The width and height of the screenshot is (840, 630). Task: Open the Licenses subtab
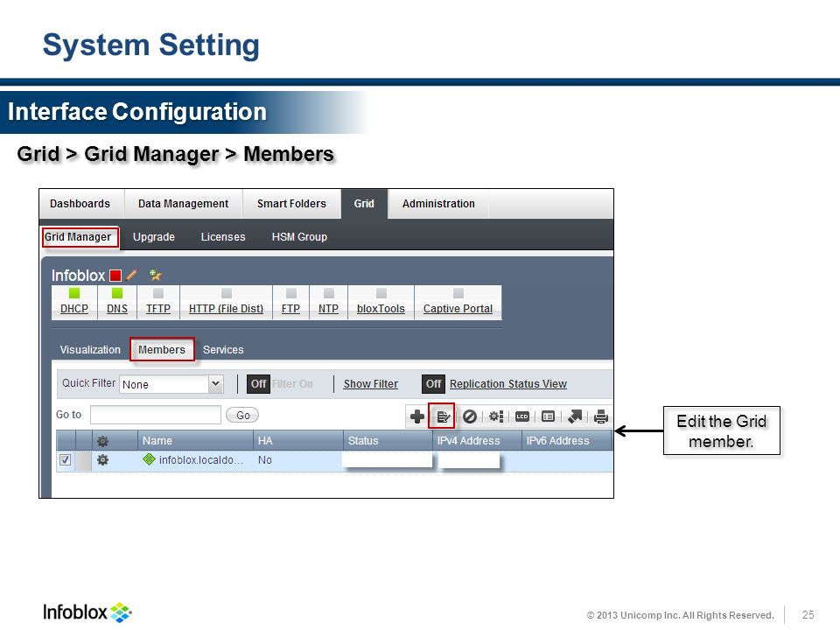click(223, 237)
